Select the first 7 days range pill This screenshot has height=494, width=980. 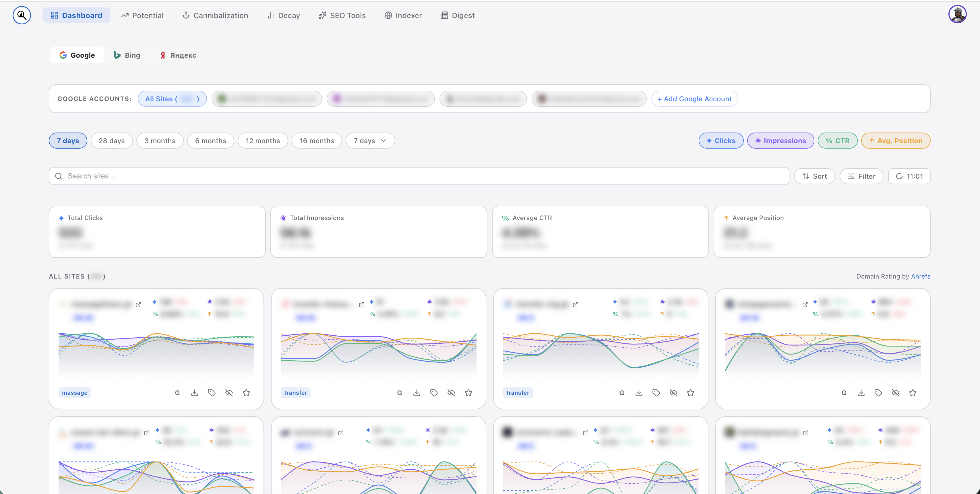click(x=68, y=141)
